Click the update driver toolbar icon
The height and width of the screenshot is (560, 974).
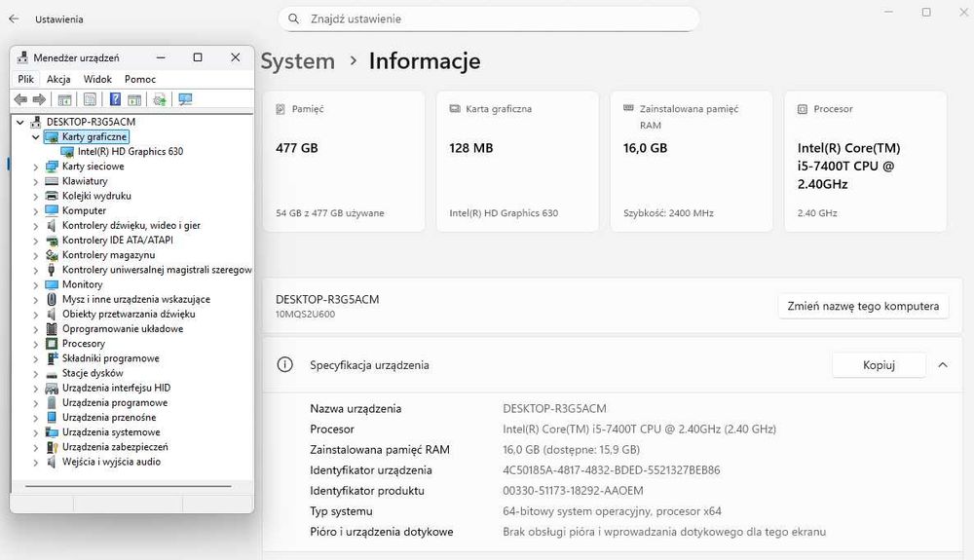point(160,99)
